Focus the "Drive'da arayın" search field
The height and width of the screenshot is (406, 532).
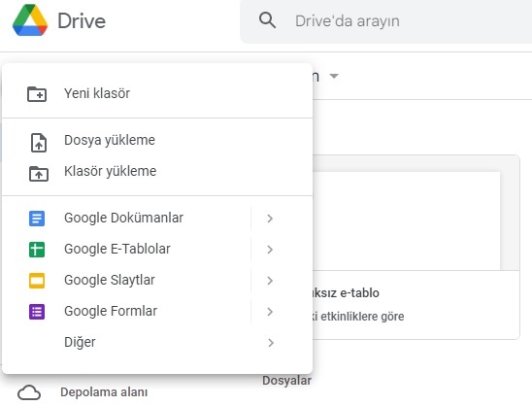pos(385,21)
